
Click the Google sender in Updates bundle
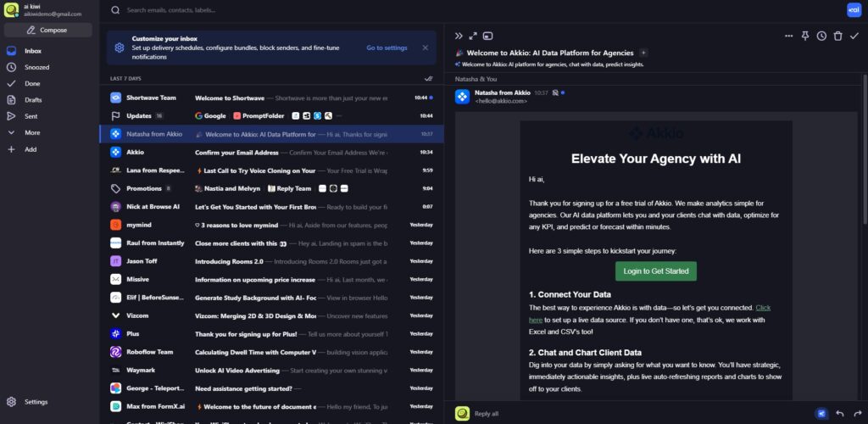210,116
